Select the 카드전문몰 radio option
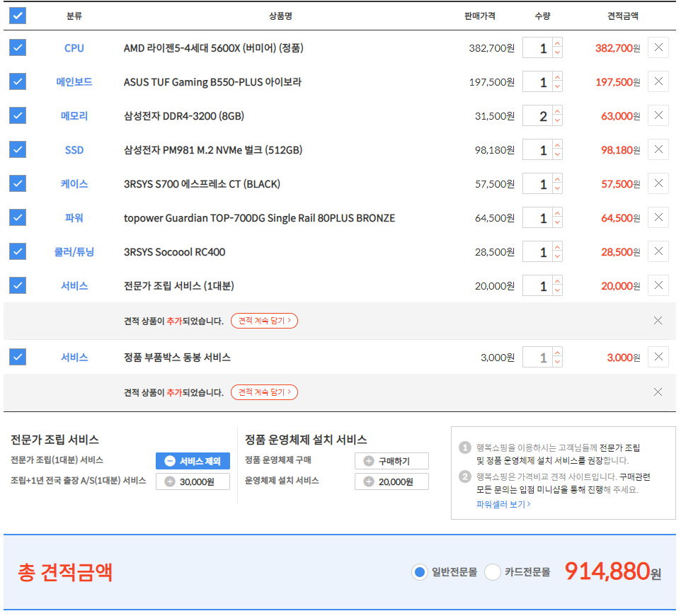Viewport: 681px width, 616px height. (492, 572)
